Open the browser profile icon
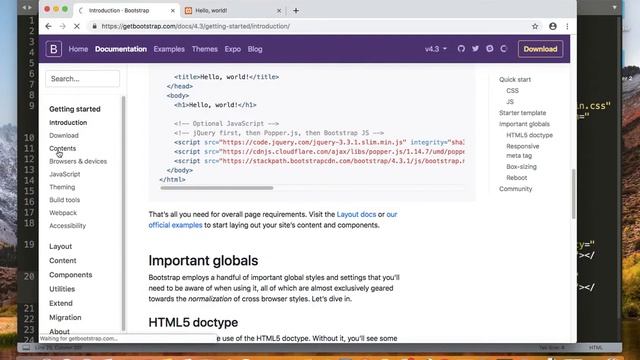The width and height of the screenshot is (640, 360). (553, 26)
